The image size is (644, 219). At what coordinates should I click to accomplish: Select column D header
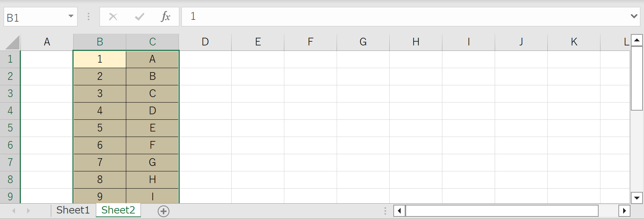pyautogui.click(x=205, y=42)
